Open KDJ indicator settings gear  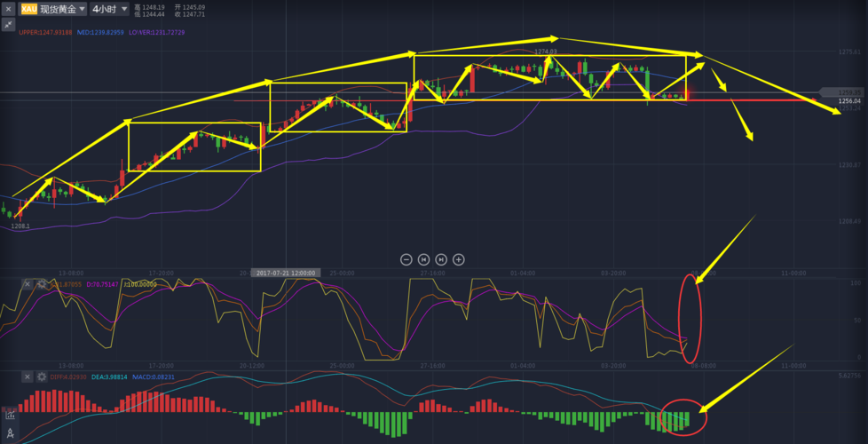coord(41,284)
